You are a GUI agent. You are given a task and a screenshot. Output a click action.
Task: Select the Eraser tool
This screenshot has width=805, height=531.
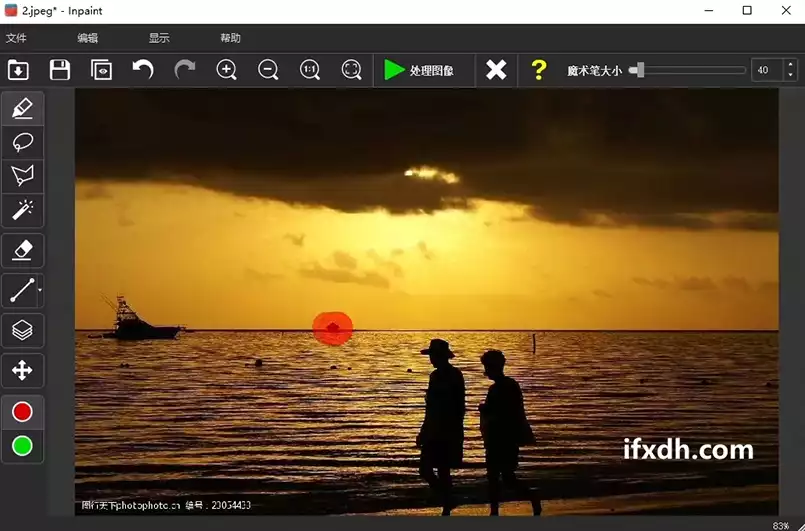pos(22,250)
